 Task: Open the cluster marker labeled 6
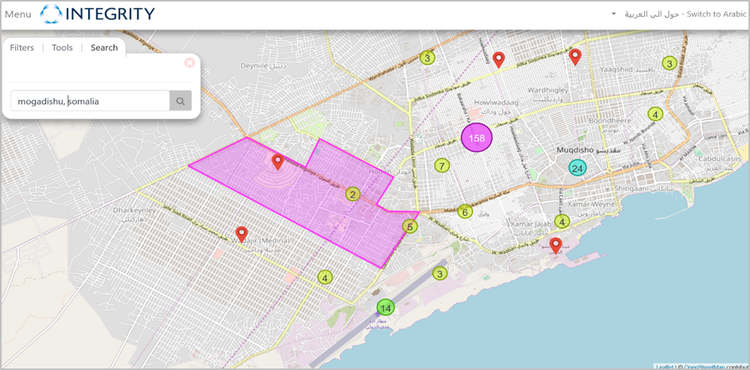[x=465, y=211]
